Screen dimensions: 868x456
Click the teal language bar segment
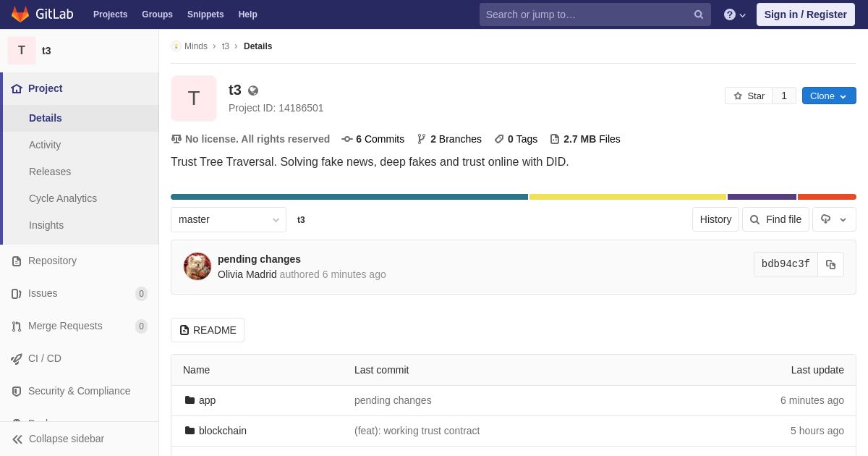click(x=349, y=197)
